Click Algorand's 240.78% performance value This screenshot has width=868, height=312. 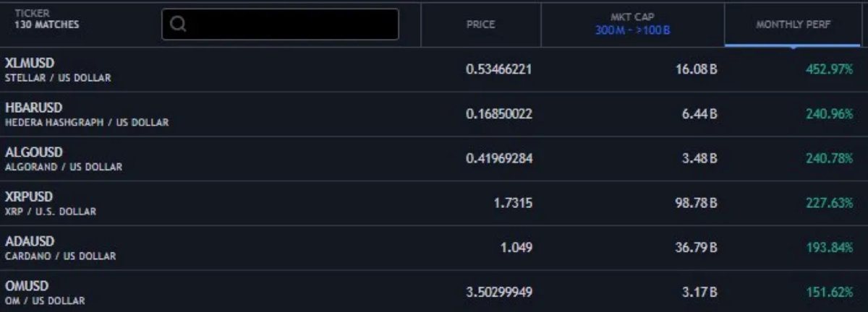830,158
